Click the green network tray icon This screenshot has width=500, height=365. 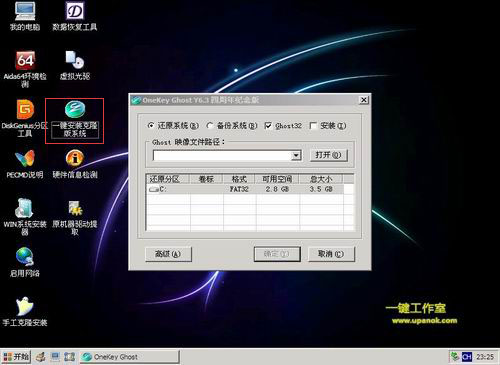coord(455,357)
